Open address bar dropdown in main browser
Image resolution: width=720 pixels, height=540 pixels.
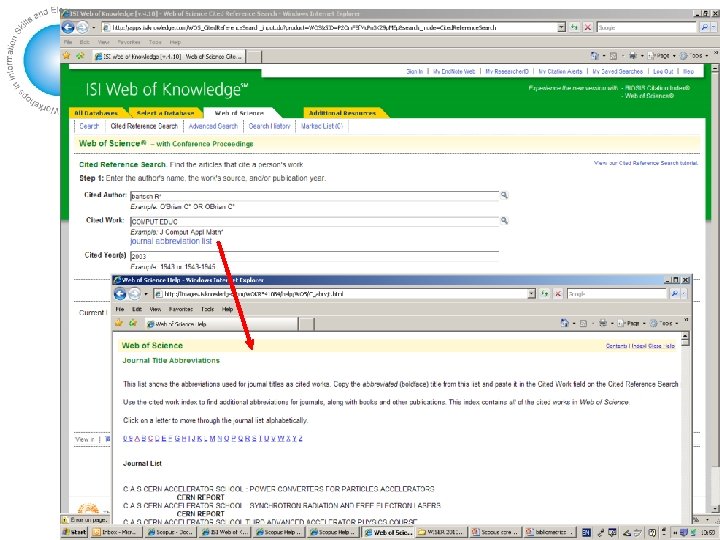562,28
